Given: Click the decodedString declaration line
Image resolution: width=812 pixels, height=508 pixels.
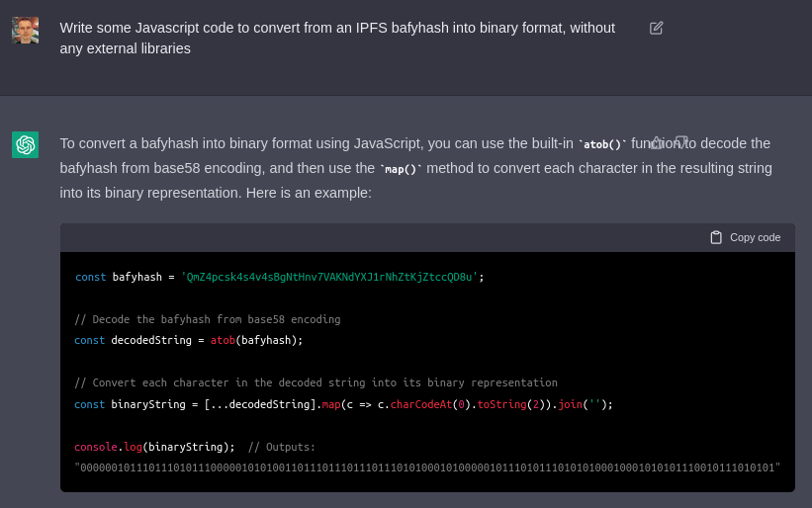Looking at the screenshot, I should [188, 340].
